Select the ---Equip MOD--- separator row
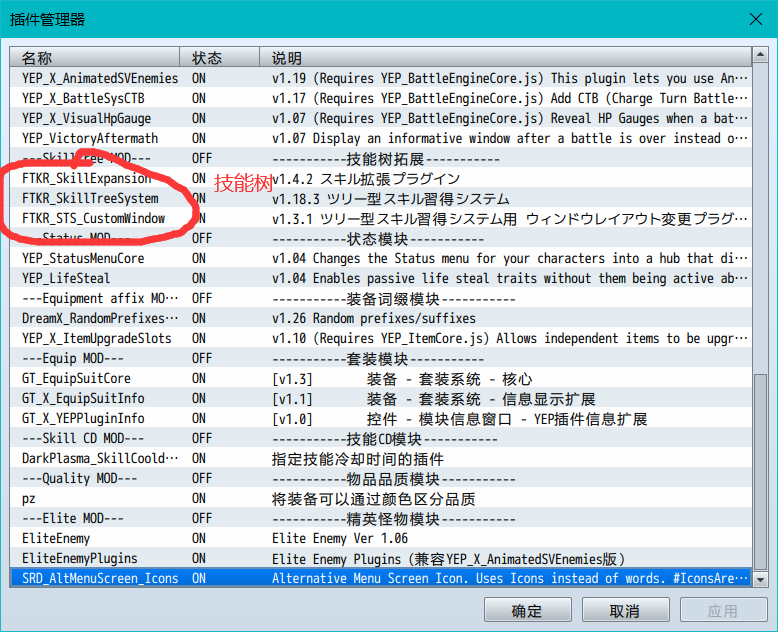The height and width of the screenshot is (632, 778). tap(381, 358)
